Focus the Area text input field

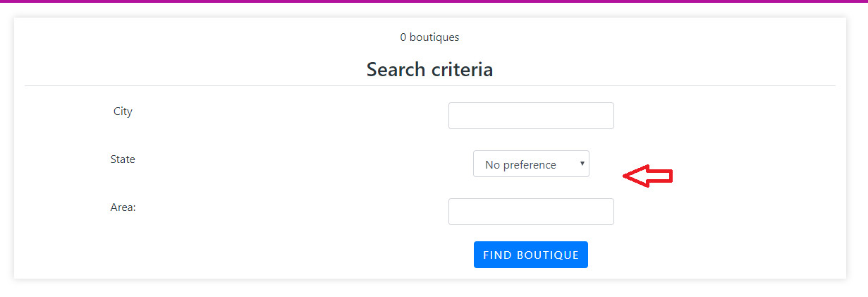(531, 212)
